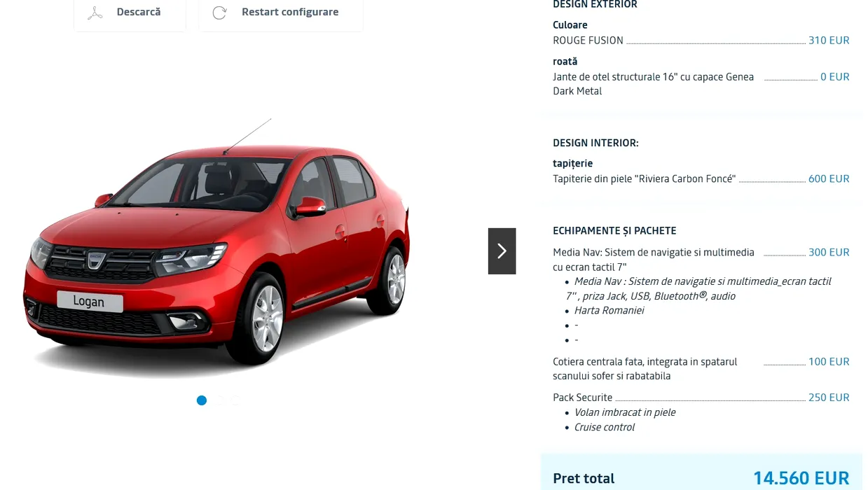
Task: Click the Pack Securite option name
Action: click(582, 398)
